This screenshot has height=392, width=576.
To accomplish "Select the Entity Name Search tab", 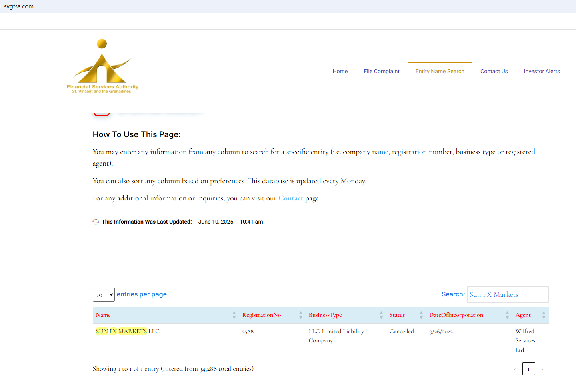I will (x=440, y=71).
